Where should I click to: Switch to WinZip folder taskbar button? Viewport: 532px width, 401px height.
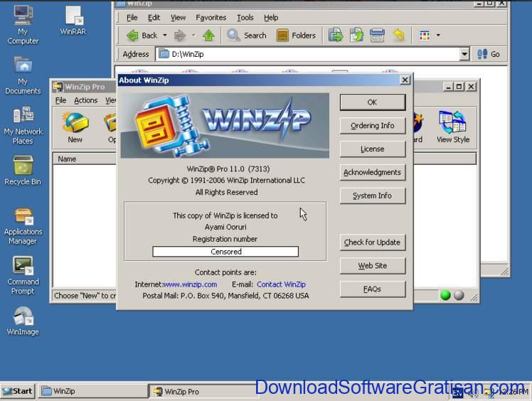click(92, 391)
